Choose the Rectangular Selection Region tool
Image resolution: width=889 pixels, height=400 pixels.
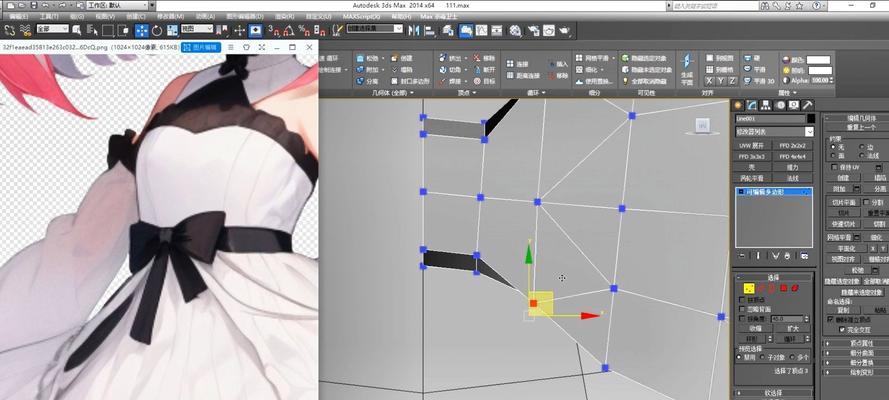(108, 30)
